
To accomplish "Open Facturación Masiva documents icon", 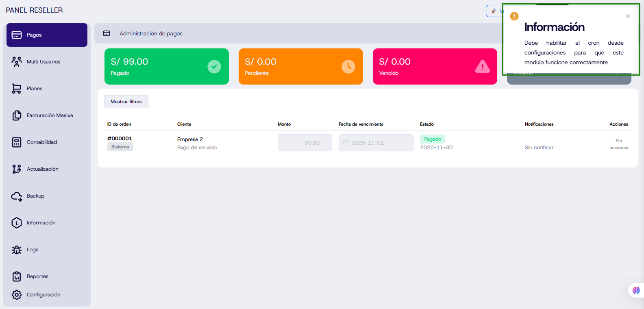I will coord(17,115).
